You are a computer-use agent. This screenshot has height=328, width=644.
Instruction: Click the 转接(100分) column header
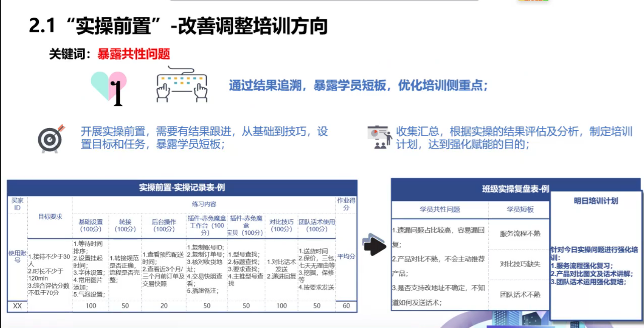tap(125, 225)
